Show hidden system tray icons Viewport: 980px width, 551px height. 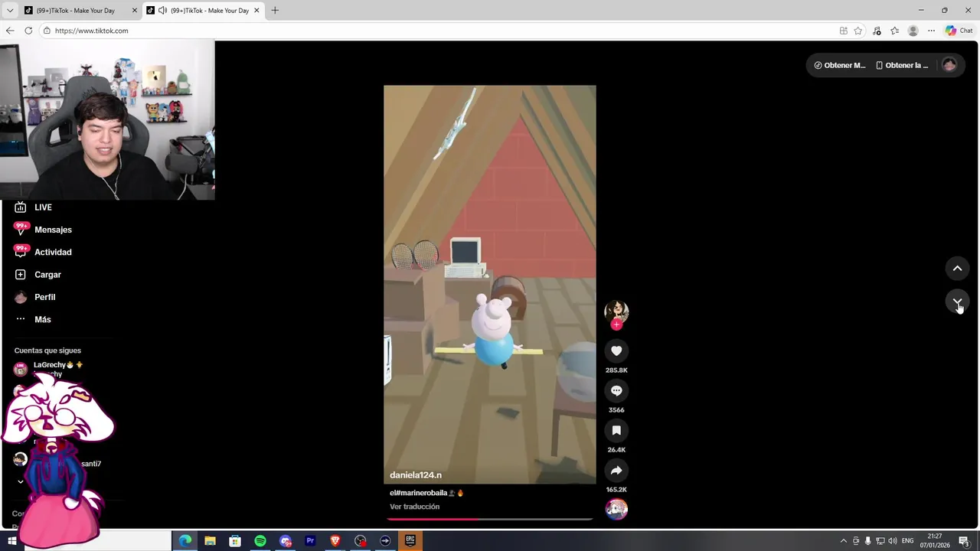click(844, 541)
